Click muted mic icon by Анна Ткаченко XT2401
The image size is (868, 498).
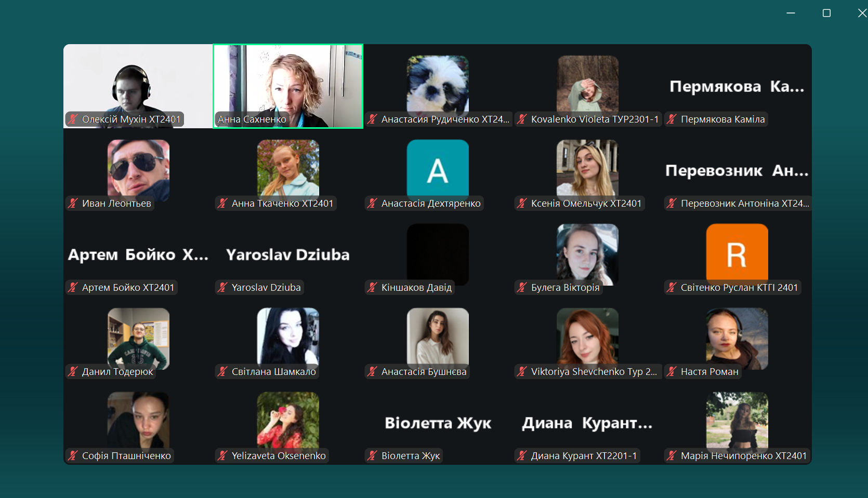[223, 204]
